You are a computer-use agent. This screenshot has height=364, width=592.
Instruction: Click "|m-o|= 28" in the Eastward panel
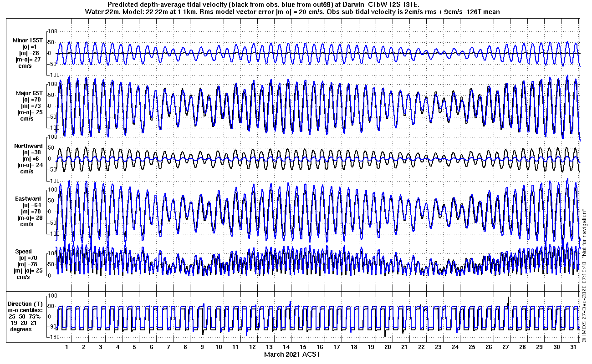point(31,218)
